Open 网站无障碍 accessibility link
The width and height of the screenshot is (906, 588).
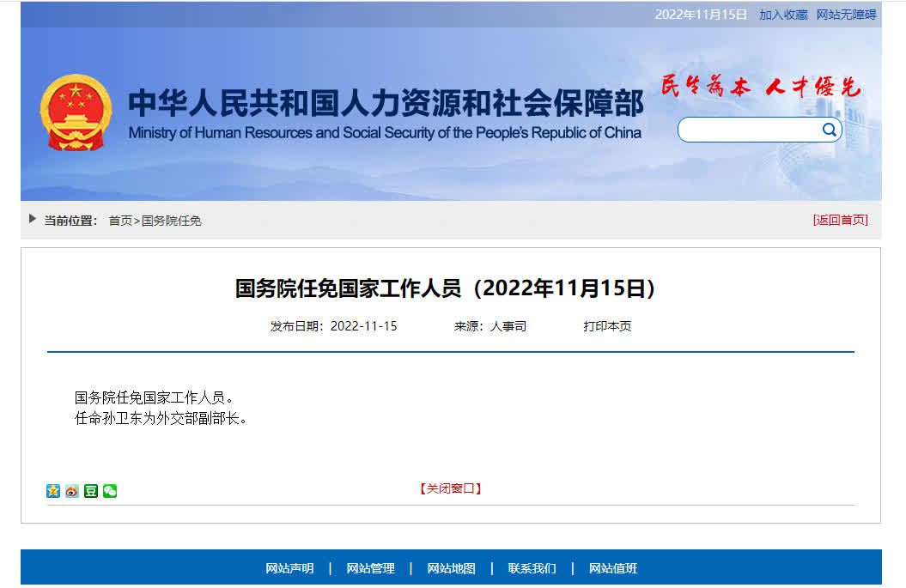point(846,15)
